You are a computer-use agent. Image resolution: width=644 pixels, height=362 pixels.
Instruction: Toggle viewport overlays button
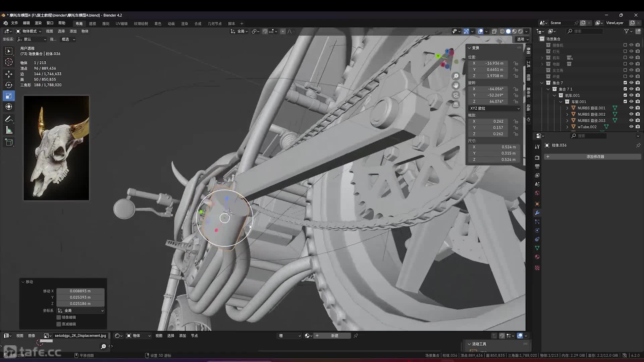480,31
